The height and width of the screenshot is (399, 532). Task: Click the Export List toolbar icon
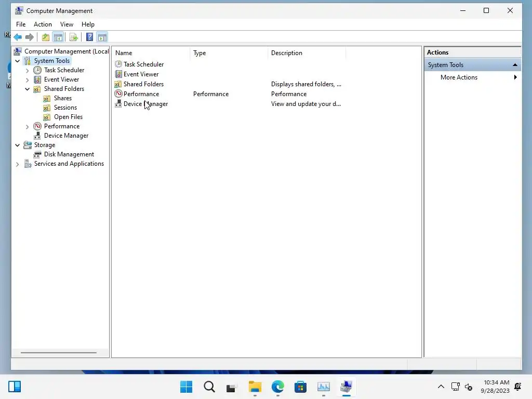point(74,37)
